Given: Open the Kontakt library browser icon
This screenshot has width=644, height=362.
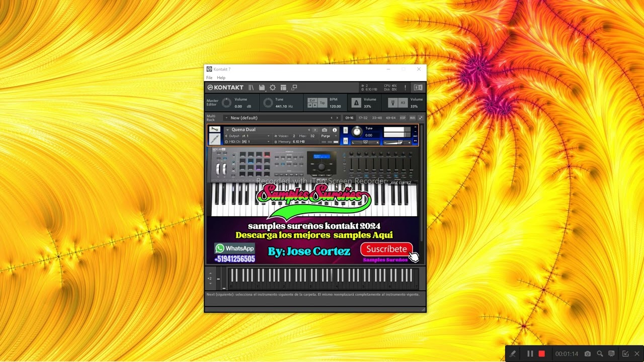Looking at the screenshot, I should click(251, 87).
